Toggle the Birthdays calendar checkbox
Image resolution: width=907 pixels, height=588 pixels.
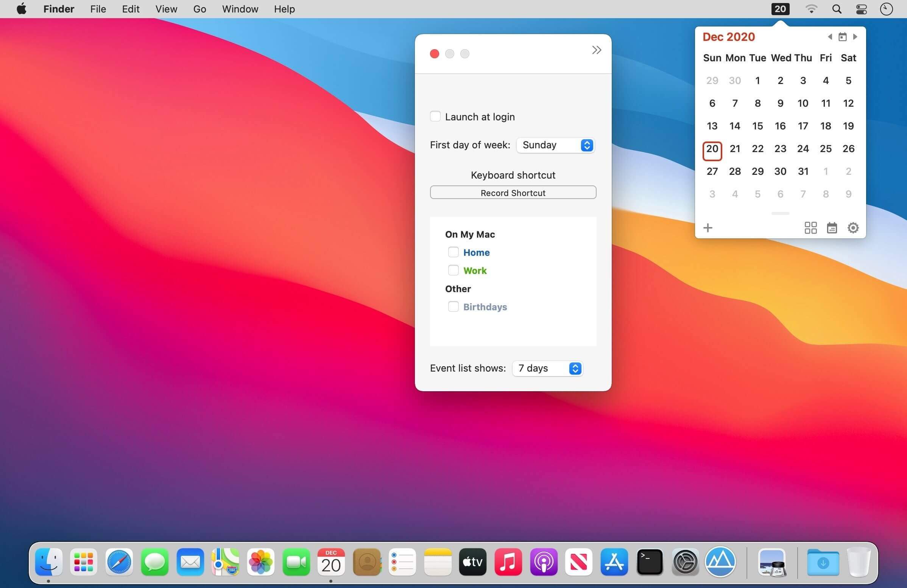(453, 306)
